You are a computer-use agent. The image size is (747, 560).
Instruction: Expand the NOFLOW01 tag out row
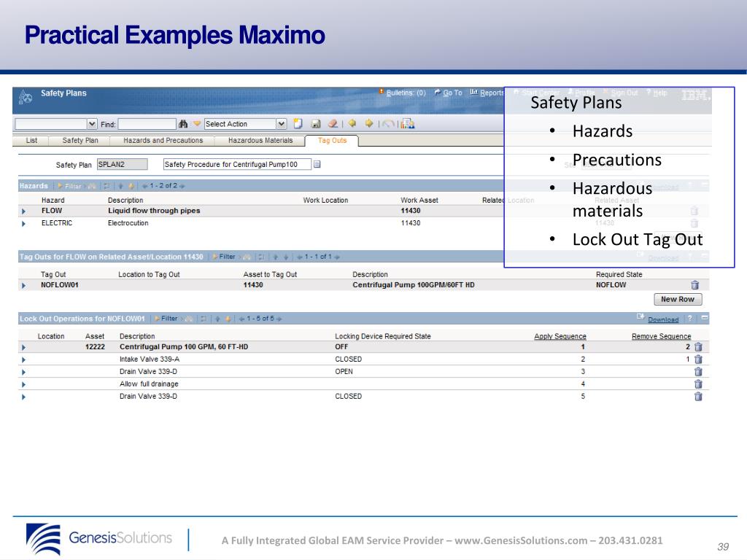pos(23,285)
